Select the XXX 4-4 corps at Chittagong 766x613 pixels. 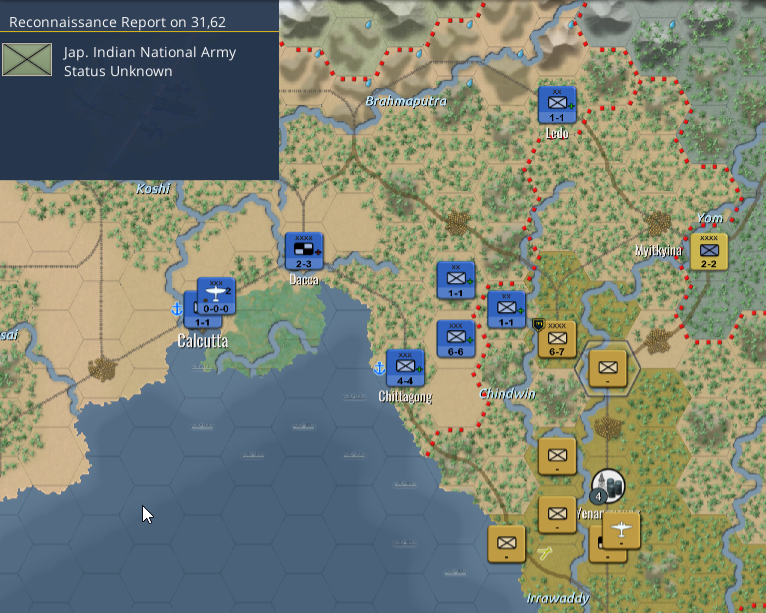405,368
